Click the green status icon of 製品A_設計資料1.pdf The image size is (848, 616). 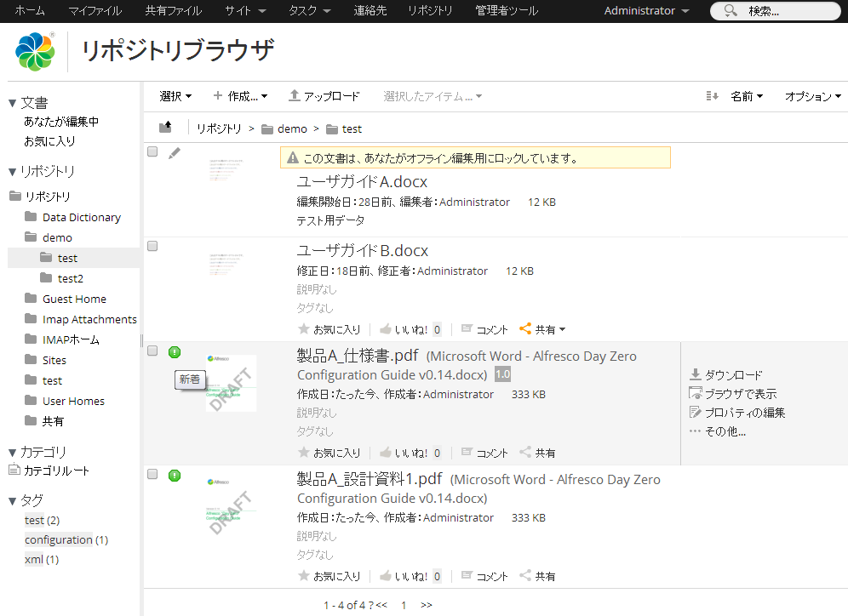click(x=175, y=476)
